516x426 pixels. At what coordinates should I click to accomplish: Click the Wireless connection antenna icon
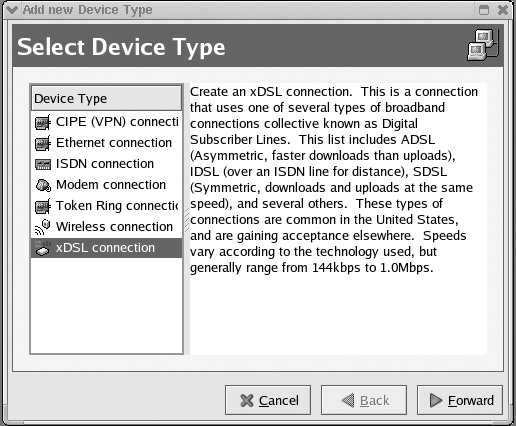[x=43, y=227]
